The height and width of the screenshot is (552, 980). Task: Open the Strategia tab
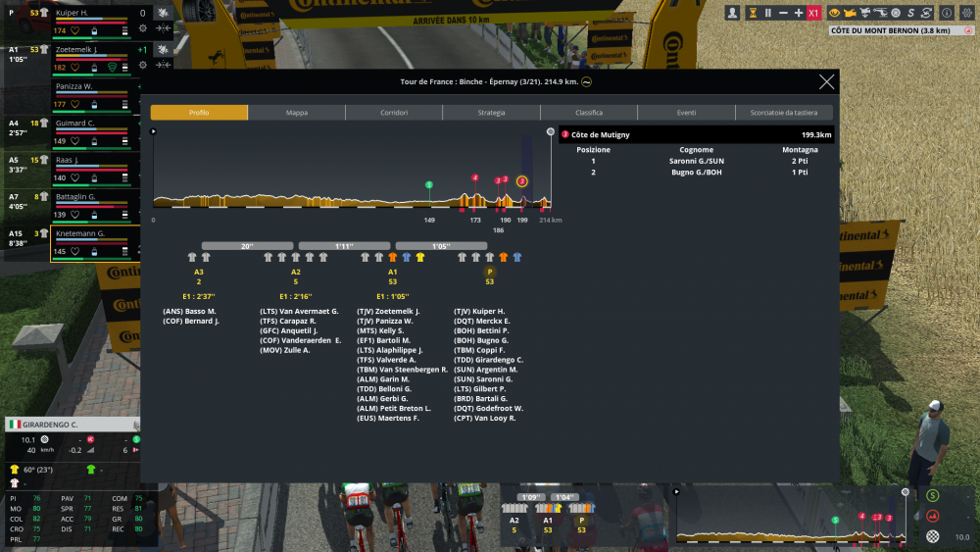click(491, 113)
